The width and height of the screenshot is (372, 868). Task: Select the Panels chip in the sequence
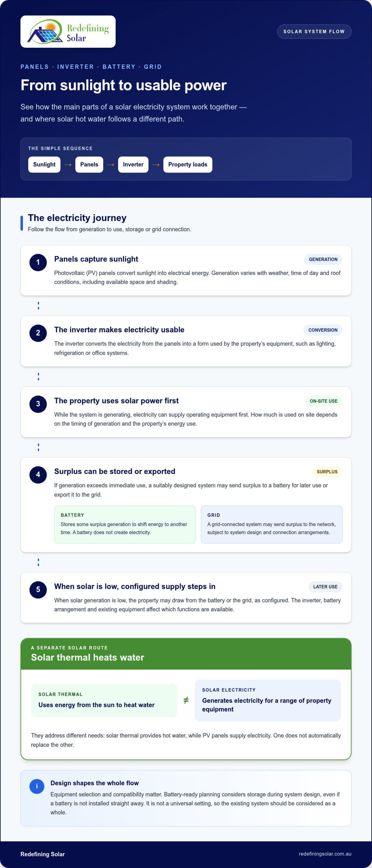click(89, 164)
